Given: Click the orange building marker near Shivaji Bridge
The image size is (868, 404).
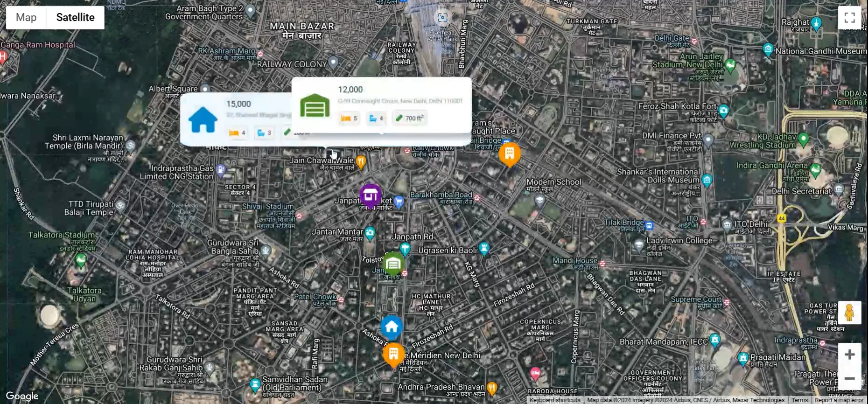Looking at the screenshot, I should 510,154.
